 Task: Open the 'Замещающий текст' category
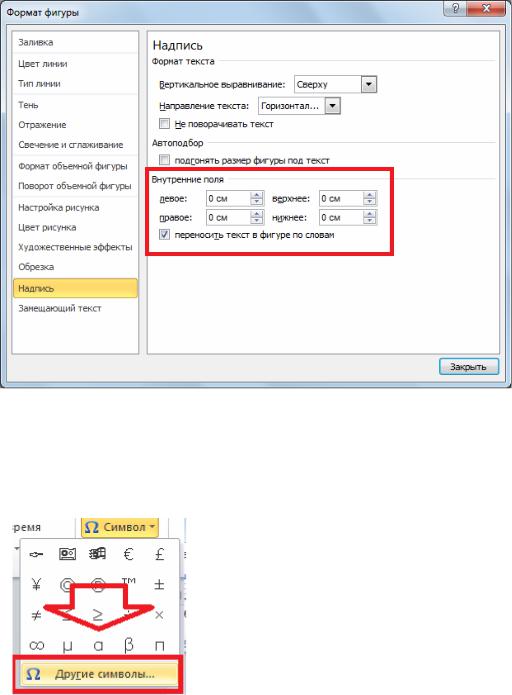[75, 308]
